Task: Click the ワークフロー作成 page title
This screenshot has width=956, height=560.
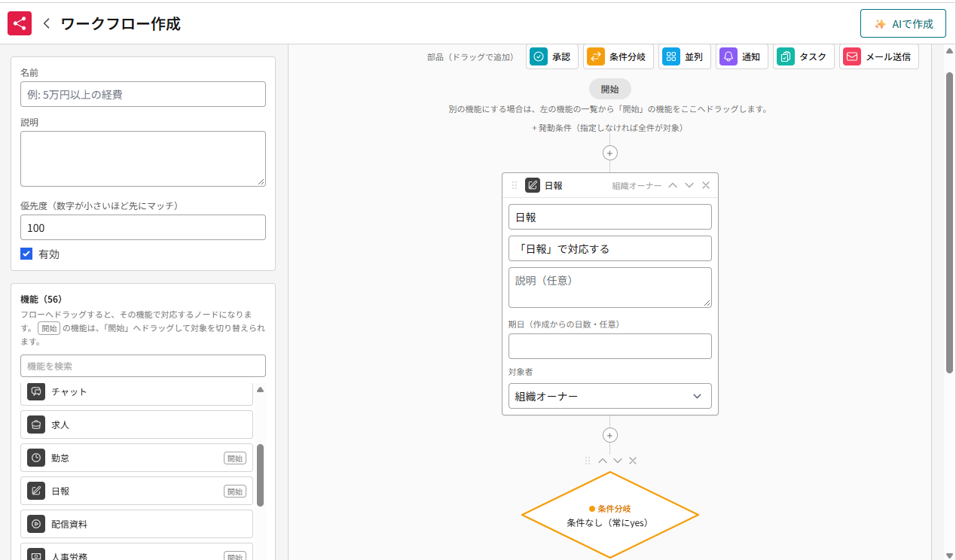Action: (121, 23)
